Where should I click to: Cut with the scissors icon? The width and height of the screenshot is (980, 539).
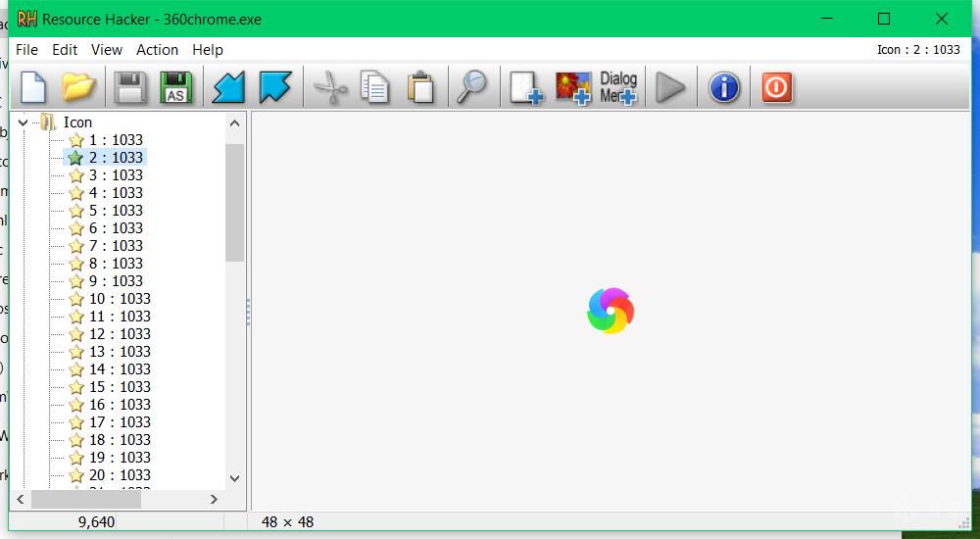(x=330, y=87)
